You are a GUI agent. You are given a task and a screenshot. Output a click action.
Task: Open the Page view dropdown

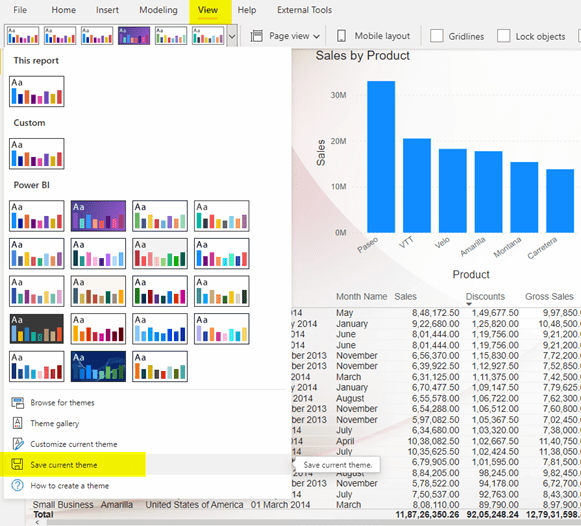point(285,36)
